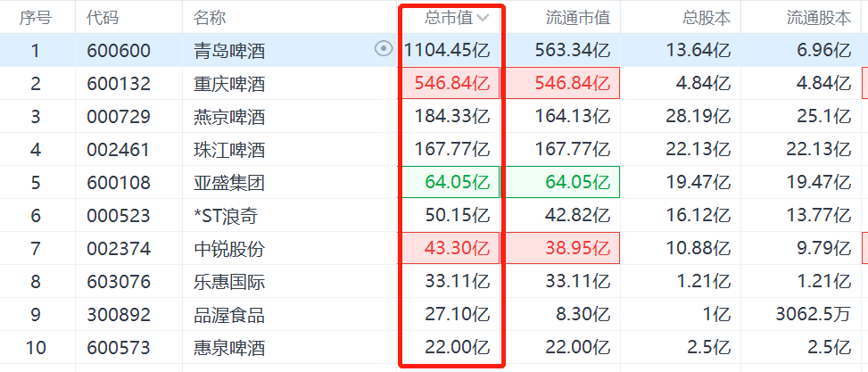Click circulating market value 563.34亿
Image resolution: width=868 pixels, height=372 pixels.
coord(573,50)
